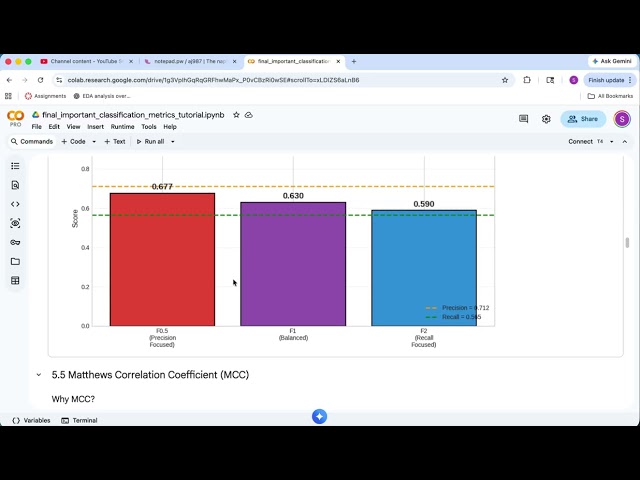Reload the page with refresh icon

40,80
